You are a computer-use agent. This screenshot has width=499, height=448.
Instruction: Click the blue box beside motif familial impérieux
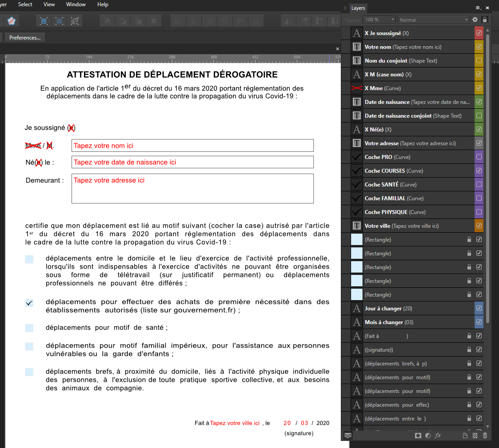29,346
